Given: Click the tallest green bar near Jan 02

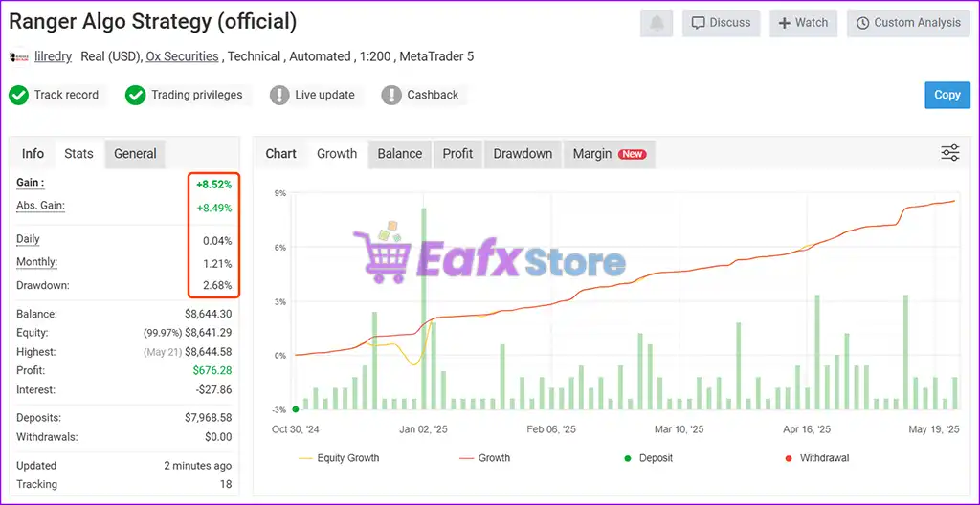Looking at the screenshot, I should tap(424, 308).
